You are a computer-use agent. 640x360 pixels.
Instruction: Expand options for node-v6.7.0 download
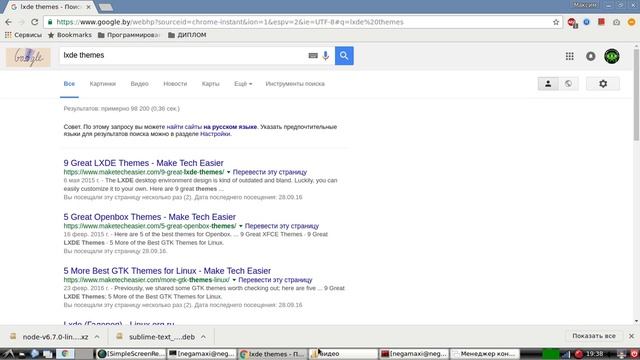pyautogui.click(x=97, y=337)
